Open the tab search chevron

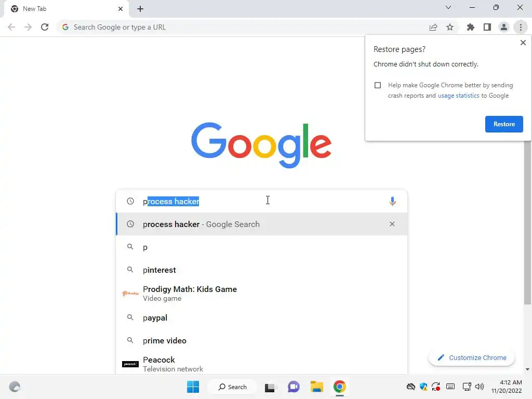448,7
